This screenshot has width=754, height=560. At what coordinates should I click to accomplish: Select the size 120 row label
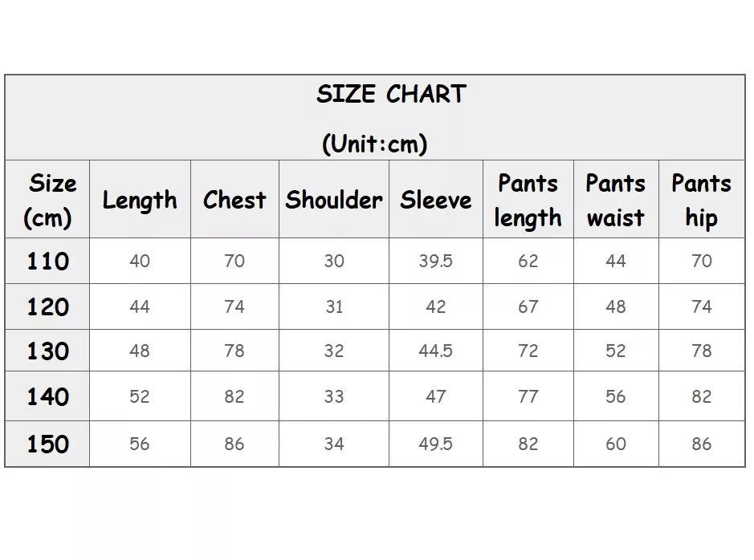pyautogui.click(x=47, y=306)
